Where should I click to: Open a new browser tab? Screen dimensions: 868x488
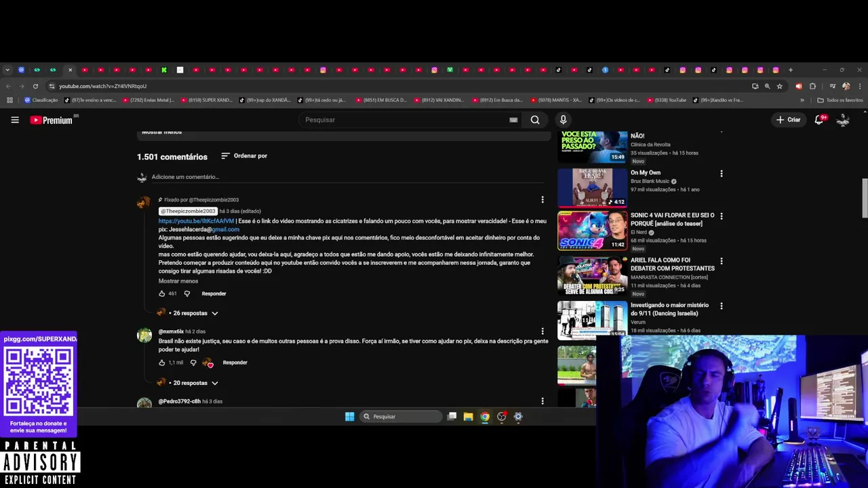pos(790,70)
